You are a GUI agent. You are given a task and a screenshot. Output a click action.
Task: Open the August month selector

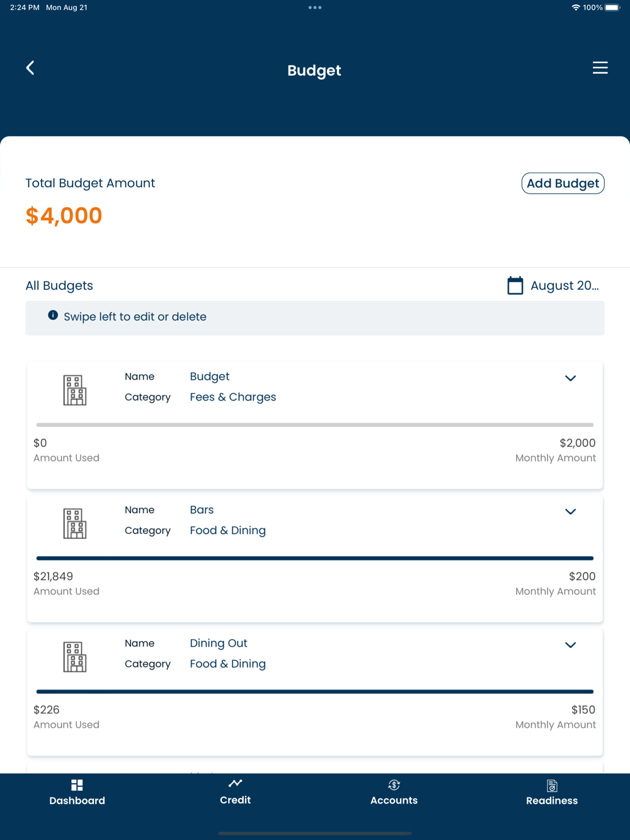pos(564,286)
